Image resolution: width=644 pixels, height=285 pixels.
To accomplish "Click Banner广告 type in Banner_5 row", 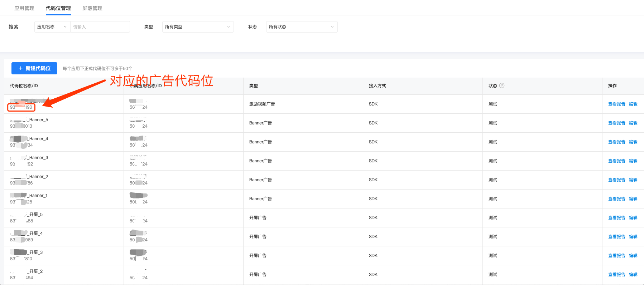I will 260,123.
